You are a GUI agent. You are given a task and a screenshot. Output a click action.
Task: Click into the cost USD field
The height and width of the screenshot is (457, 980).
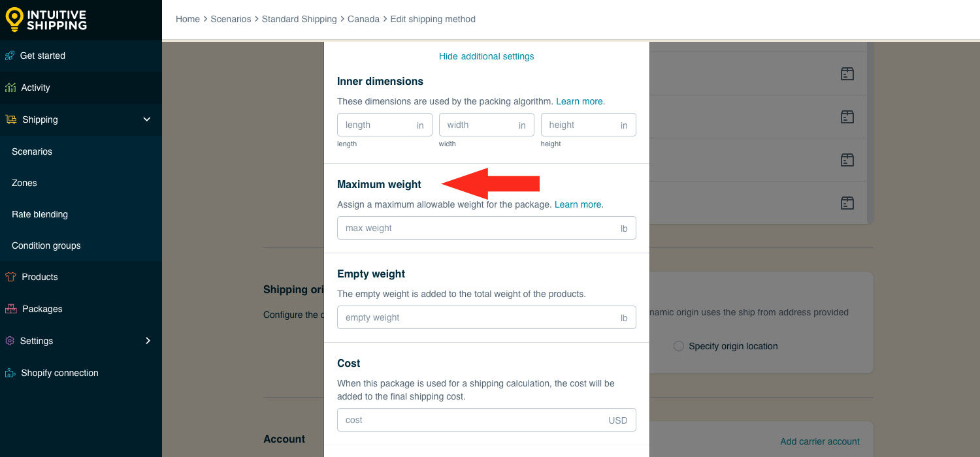(487, 420)
